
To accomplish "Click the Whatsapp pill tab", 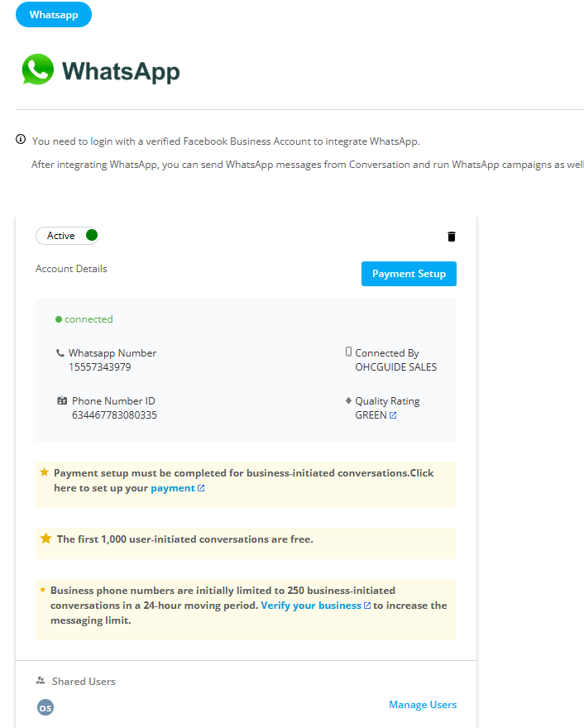I will 54,14.
